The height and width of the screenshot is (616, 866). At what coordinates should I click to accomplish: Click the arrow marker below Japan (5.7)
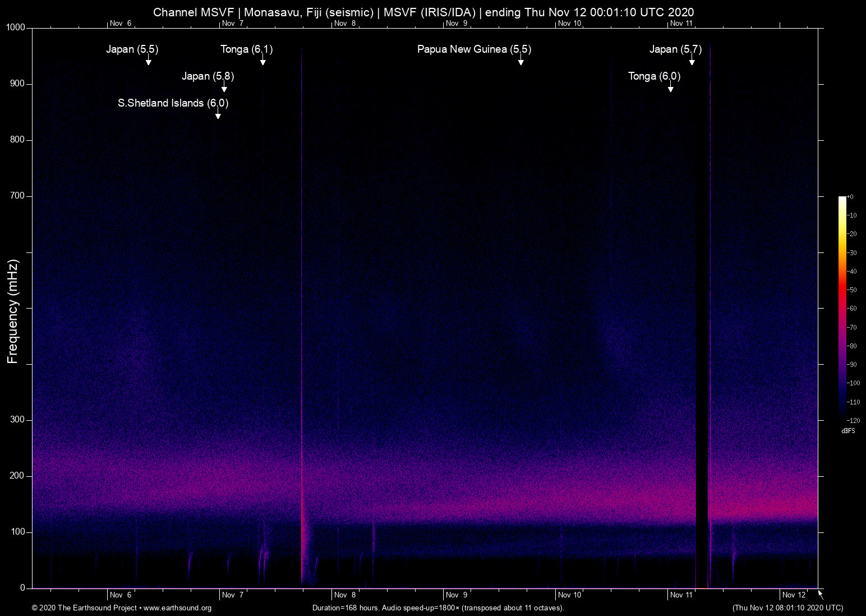point(692,61)
